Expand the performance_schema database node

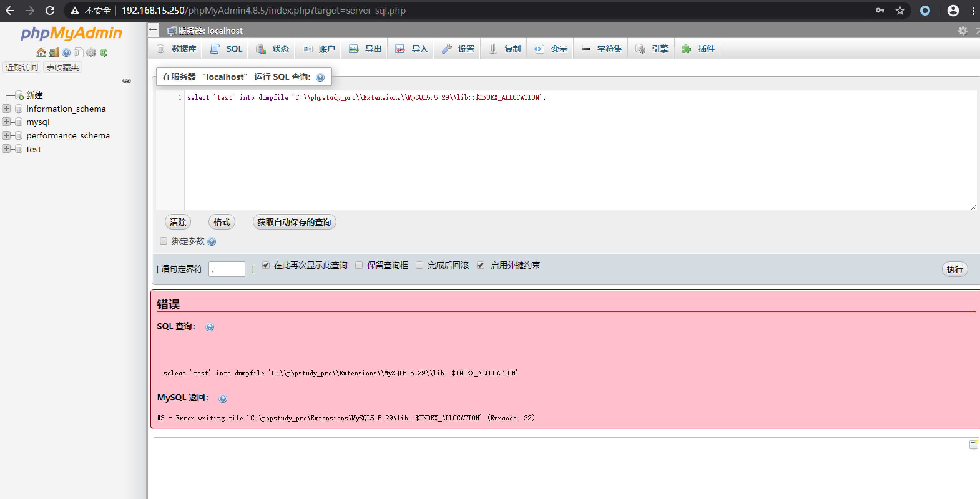[x=6, y=136]
